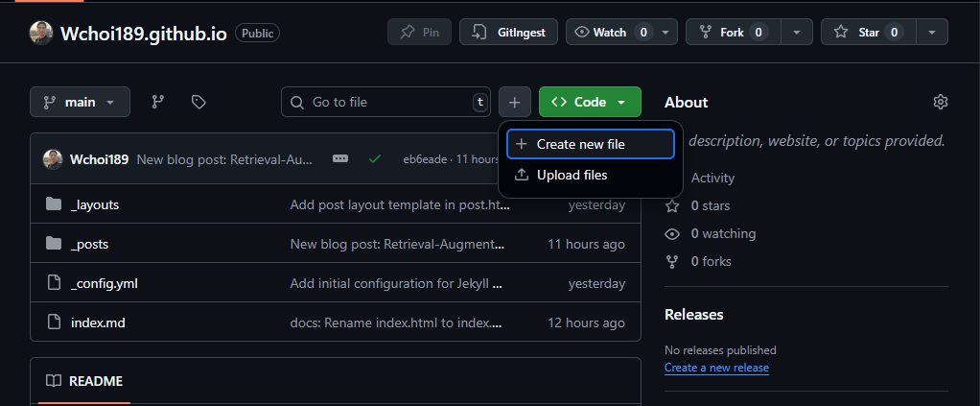Click the eye icon beside 0 watching
The height and width of the screenshot is (406, 980).
tap(672, 234)
